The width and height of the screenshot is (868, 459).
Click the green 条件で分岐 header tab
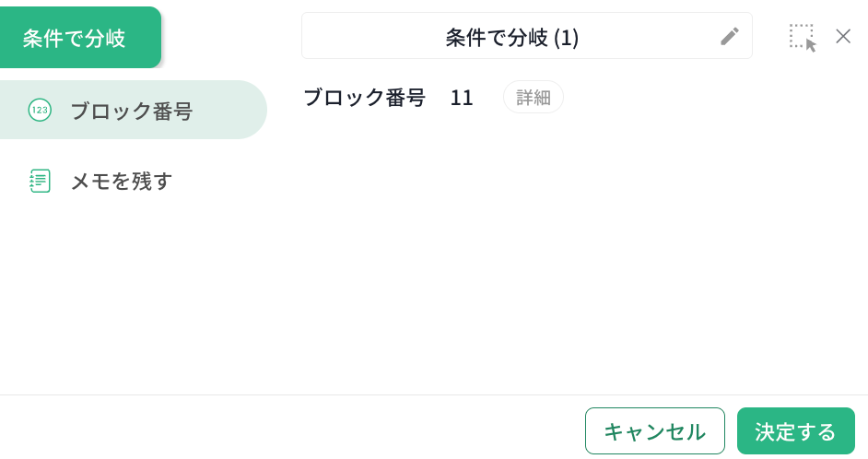click(80, 38)
